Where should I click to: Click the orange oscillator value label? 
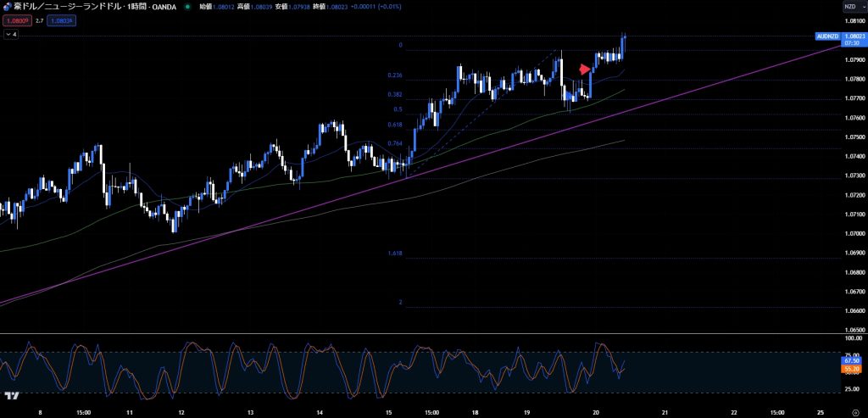(x=853, y=370)
